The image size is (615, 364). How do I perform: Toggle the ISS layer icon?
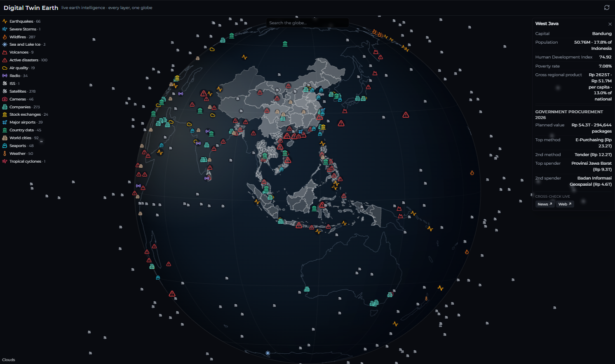(5, 84)
